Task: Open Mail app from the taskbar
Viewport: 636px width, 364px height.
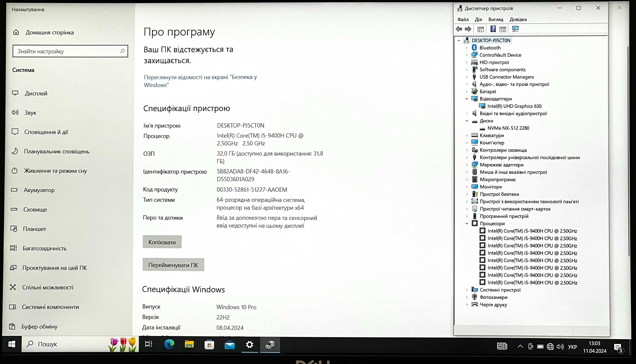Action: [x=230, y=345]
